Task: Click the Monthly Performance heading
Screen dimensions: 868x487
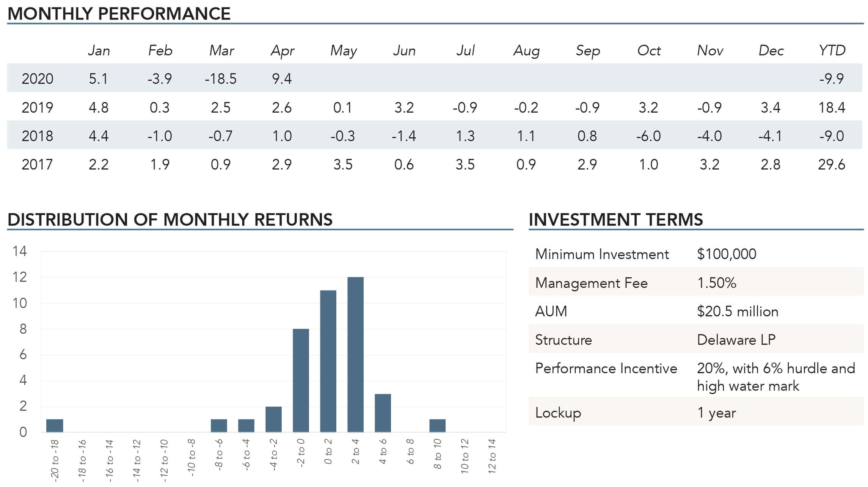Action: (119, 14)
